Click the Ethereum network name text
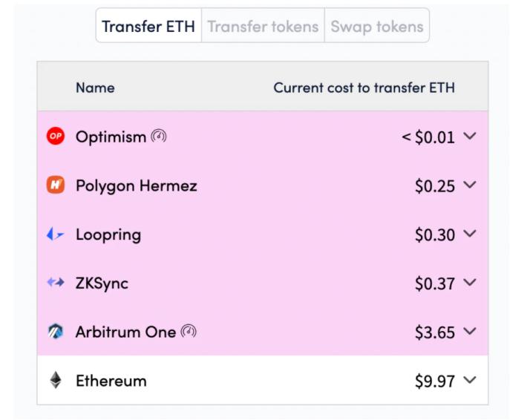 (111, 381)
